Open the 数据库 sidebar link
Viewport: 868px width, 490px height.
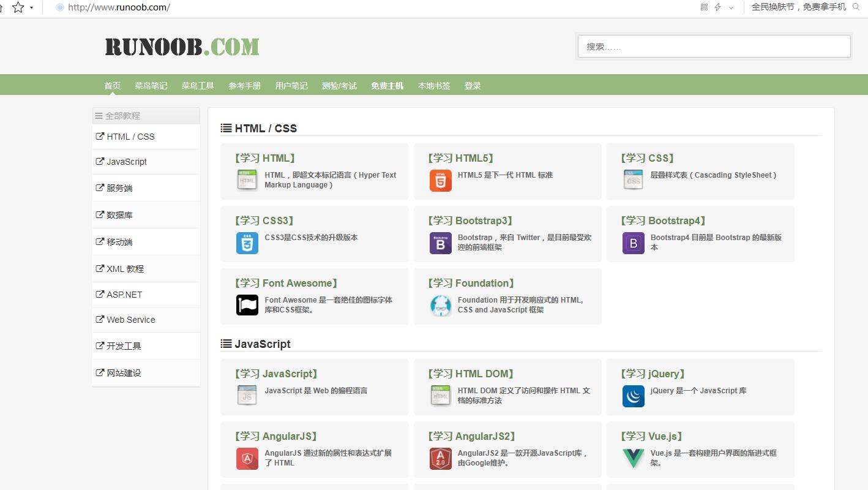(x=120, y=215)
